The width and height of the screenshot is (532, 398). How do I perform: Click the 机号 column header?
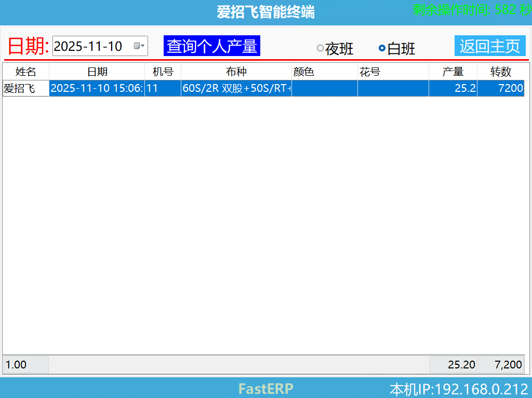point(163,72)
